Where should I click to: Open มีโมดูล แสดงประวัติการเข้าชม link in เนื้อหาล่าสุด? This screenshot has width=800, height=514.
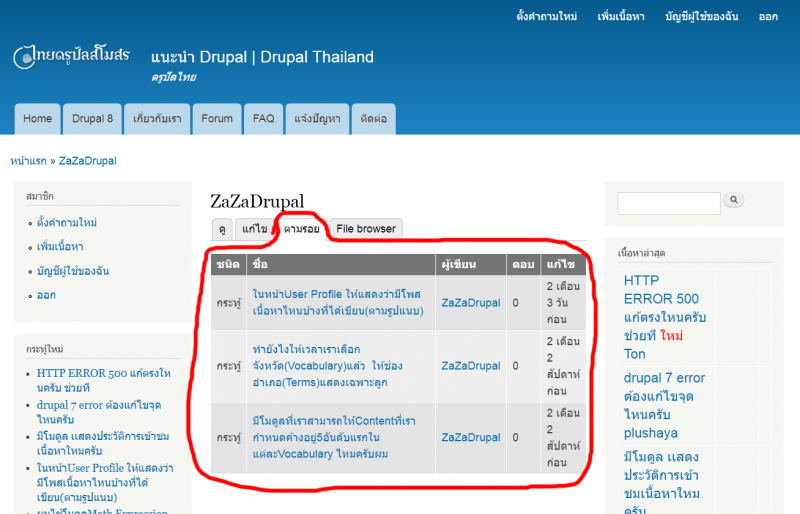click(x=662, y=482)
